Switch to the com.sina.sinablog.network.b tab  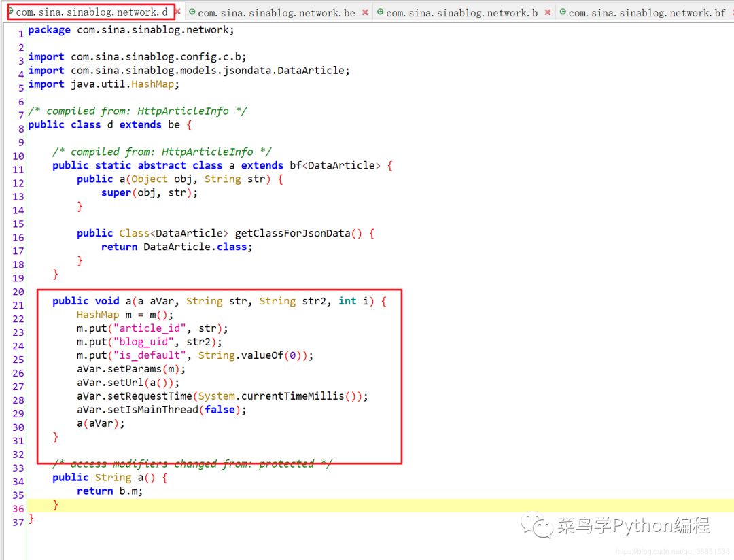point(461,13)
